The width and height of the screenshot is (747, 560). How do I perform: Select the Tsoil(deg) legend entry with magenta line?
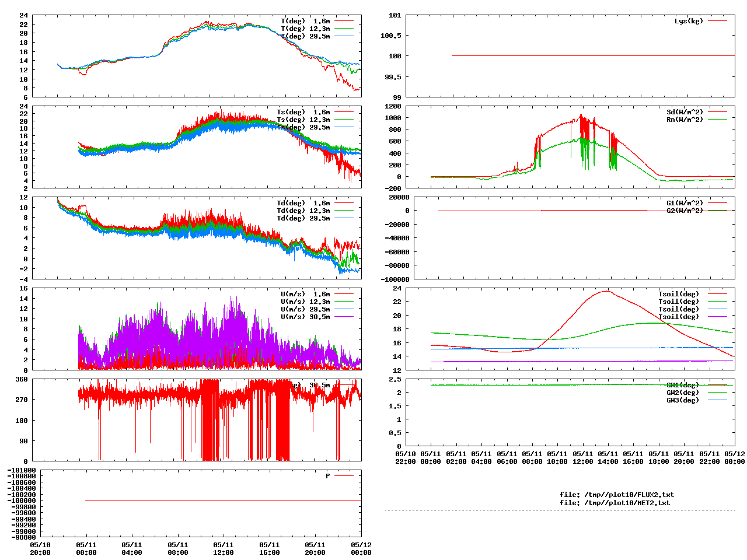[679, 317]
